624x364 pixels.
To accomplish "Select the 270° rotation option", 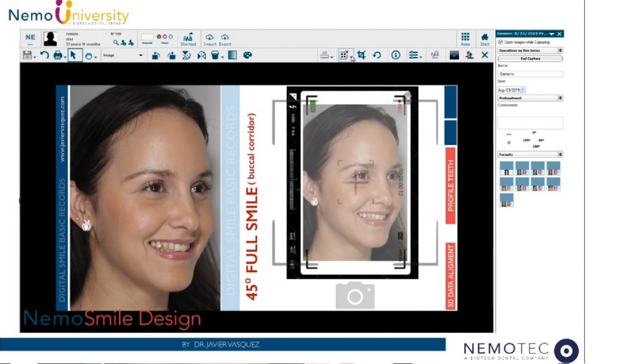I will 526,140.
